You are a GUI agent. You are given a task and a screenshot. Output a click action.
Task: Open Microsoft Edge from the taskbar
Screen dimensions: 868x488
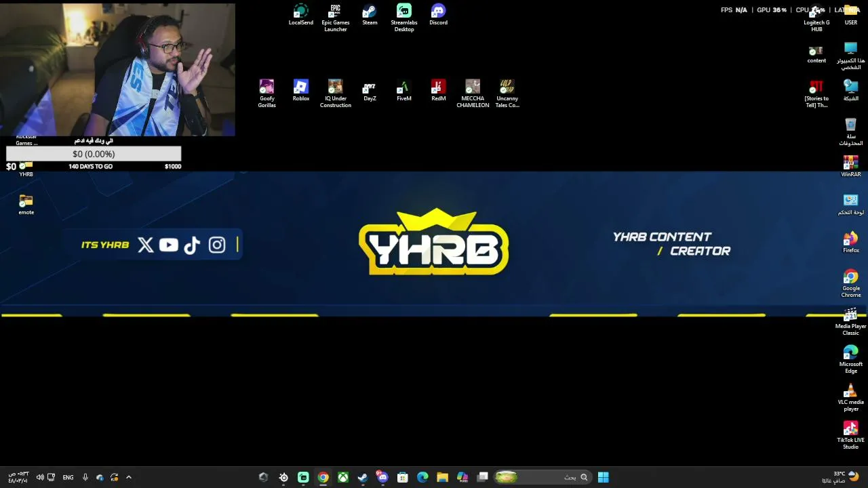pyautogui.click(x=422, y=477)
